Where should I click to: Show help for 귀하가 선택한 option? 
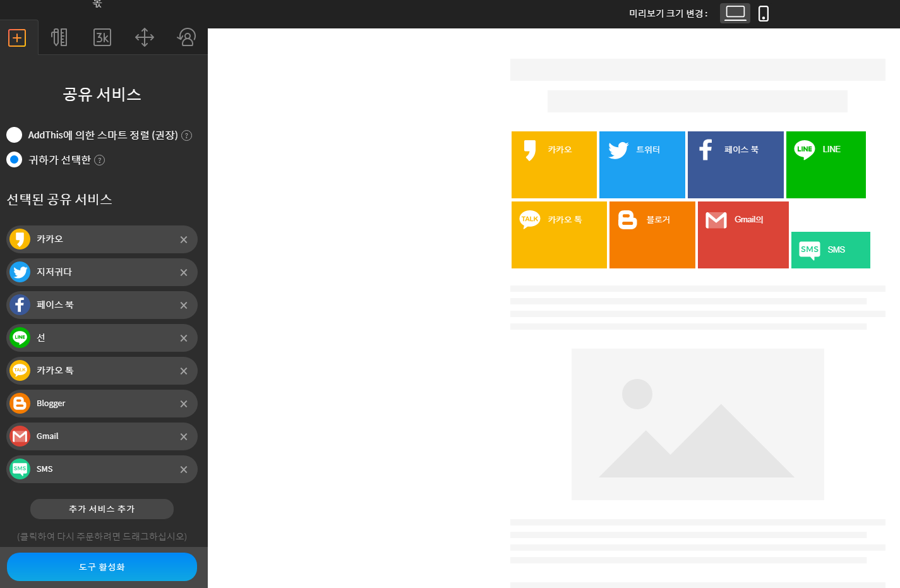(99, 160)
